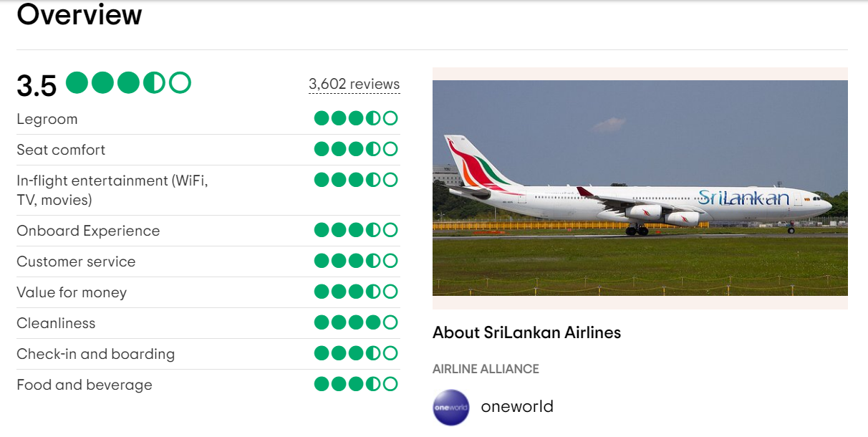
Task: Click the 3.5 overall score number
Action: pyautogui.click(x=37, y=86)
